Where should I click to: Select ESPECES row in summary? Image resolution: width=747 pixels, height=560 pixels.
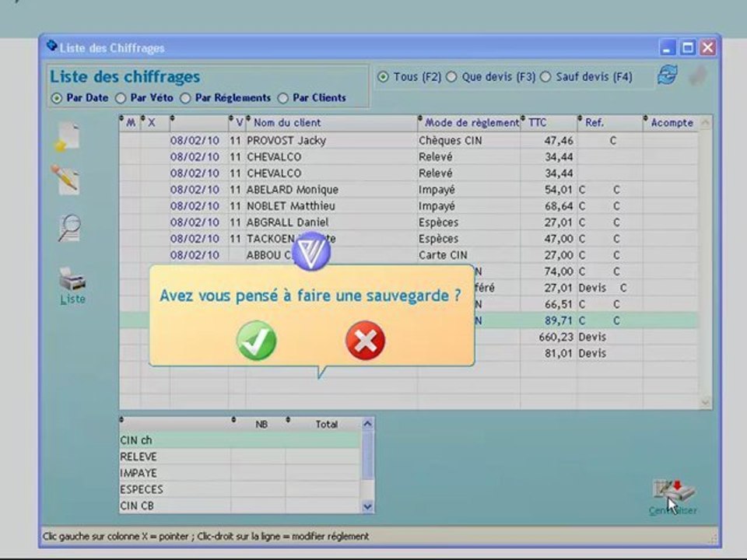coord(240,489)
